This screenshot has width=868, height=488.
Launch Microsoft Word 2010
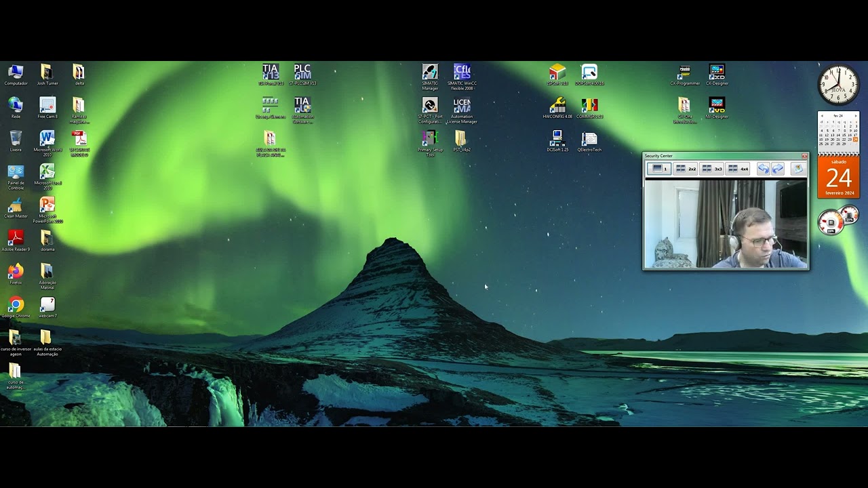(47, 143)
